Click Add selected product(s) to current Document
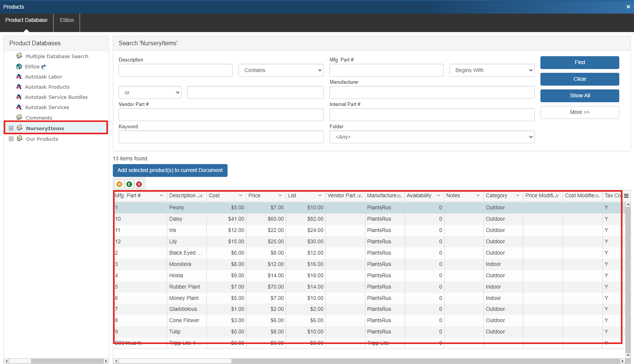Viewport: 634px width, 364px height. coord(170,170)
